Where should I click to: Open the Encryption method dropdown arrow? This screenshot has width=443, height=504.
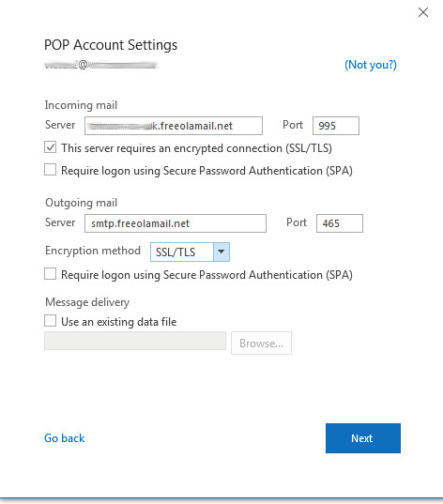[221, 252]
